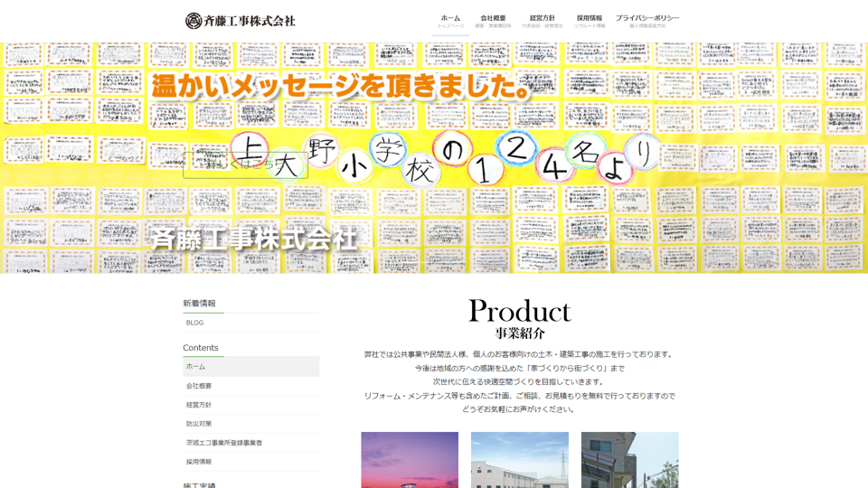The width and height of the screenshot is (868, 488).
Task: Open 茨城エコ事業所登録事業者 in the sidebar
Action: [x=224, y=443]
